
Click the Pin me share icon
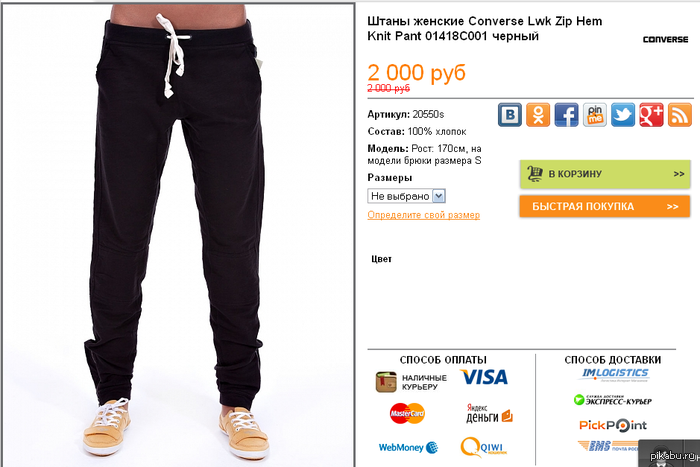(x=595, y=115)
